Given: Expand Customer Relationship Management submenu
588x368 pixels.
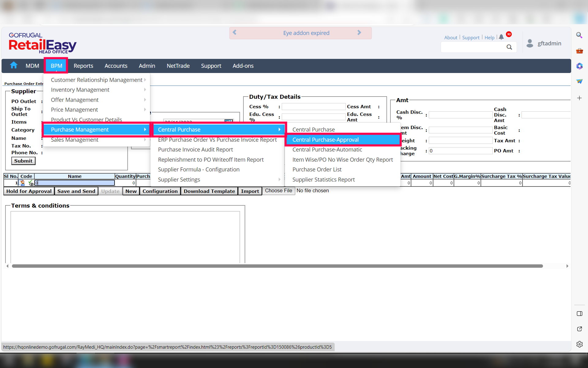Looking at the screenshot, I should pos(97,80).
